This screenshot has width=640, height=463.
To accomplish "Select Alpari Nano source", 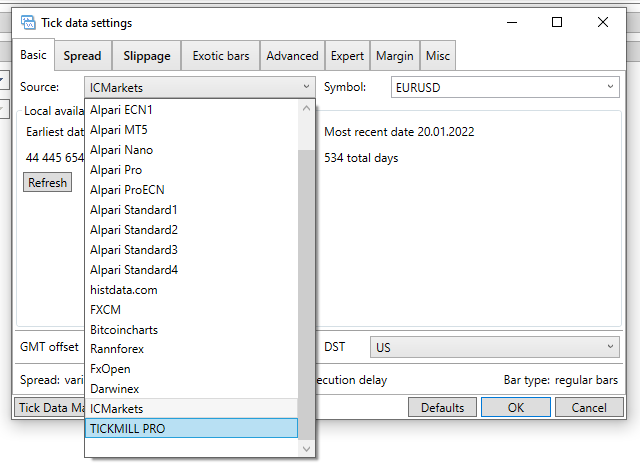I will (191, 150).
